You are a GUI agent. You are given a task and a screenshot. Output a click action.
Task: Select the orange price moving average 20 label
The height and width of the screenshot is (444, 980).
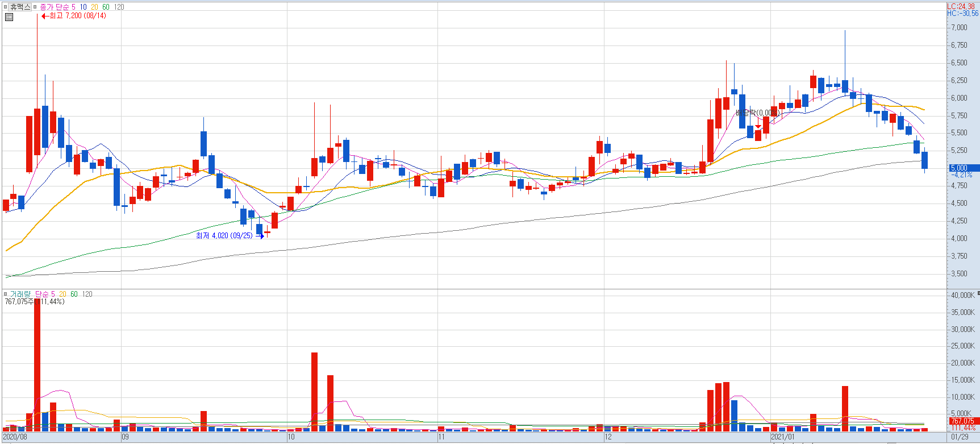click(94, 7)
